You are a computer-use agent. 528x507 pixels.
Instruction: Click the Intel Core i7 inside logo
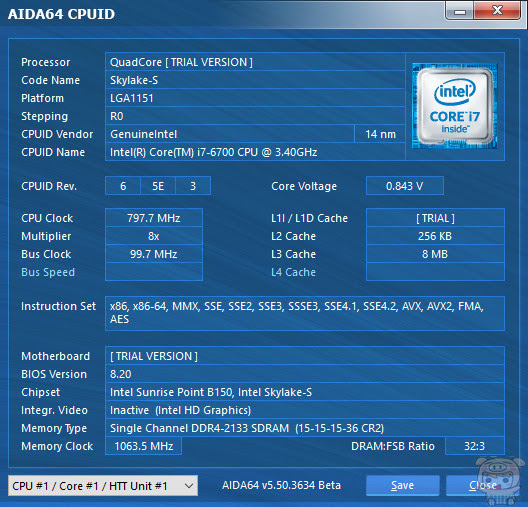pos(455,106)
